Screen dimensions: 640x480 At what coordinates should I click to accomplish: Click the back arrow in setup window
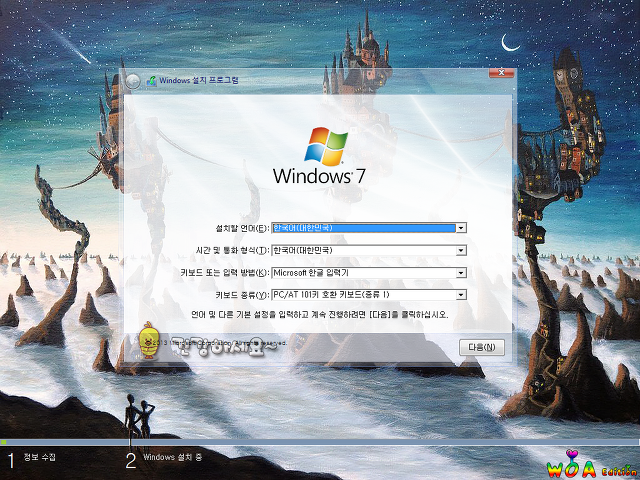tap(133, 81)
